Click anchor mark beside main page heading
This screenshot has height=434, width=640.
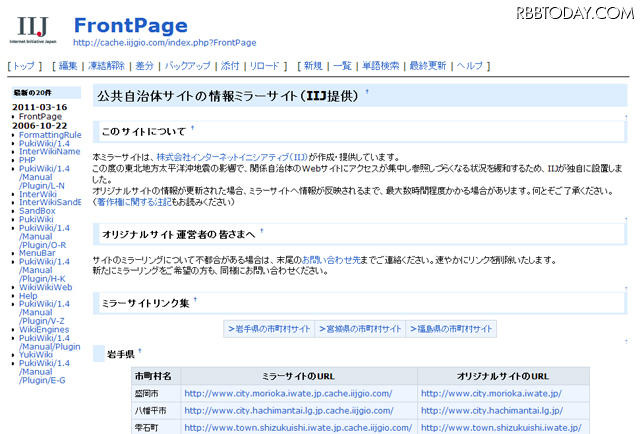click(x=367, y=92)
